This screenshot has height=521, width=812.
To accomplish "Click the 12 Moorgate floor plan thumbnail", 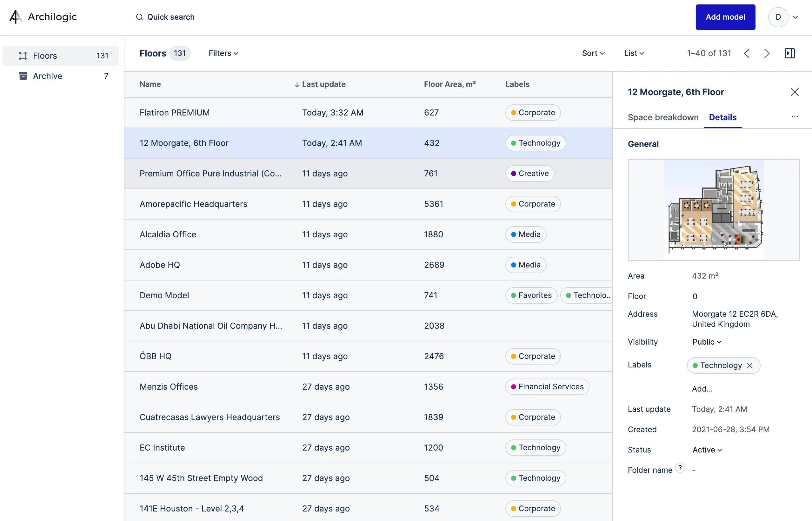I will click(x=714, y=210).
